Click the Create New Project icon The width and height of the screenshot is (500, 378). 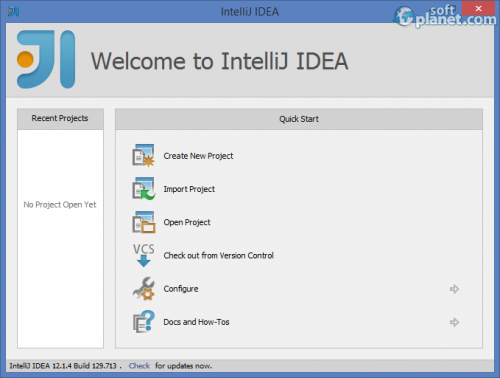[x=144, y=156]
